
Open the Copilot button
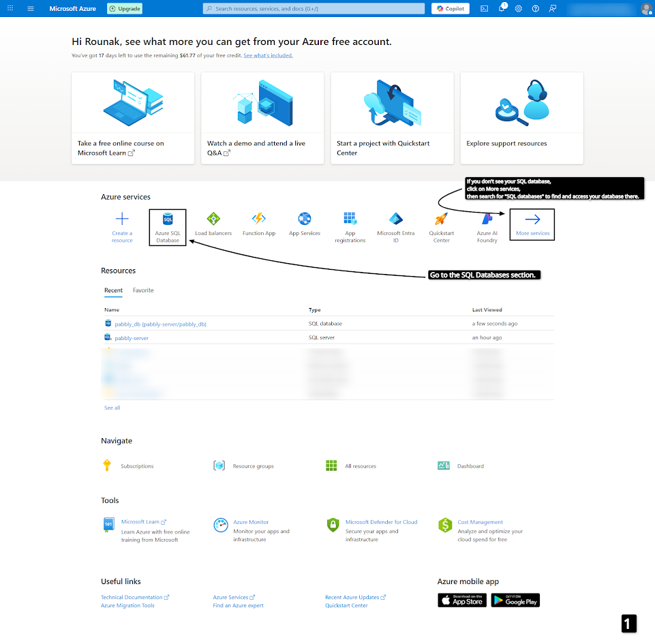(x=450, y=9)
